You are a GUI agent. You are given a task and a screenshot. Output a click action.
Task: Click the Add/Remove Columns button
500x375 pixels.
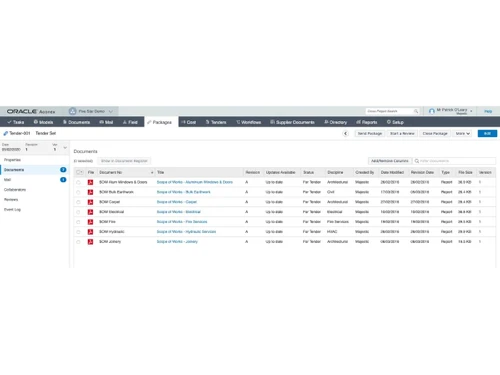(390, 161)
